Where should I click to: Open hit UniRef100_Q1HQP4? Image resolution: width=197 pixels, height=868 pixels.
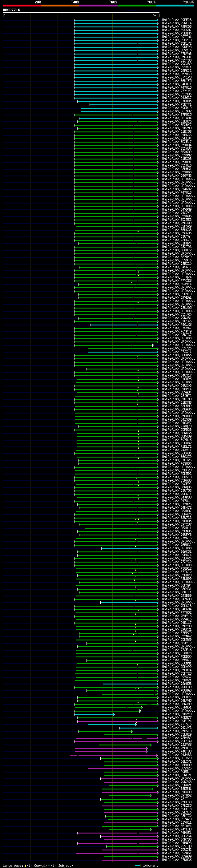pos(176,243)
